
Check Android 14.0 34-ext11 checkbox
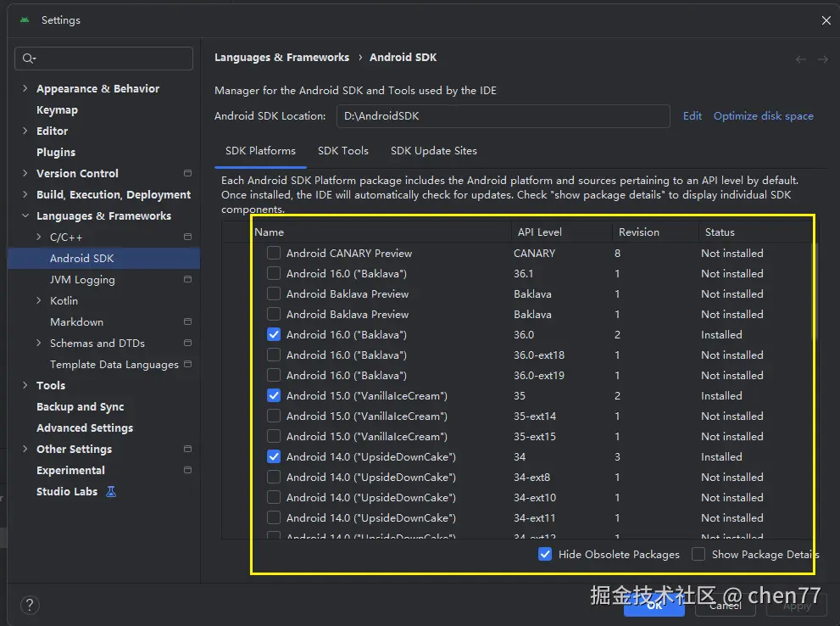pyautogui.click(x=274, y=517)
